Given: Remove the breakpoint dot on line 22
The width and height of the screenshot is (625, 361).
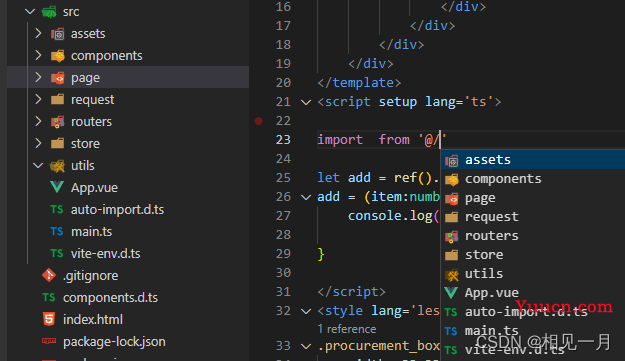Looking at the screenshot, I should 258,121.
